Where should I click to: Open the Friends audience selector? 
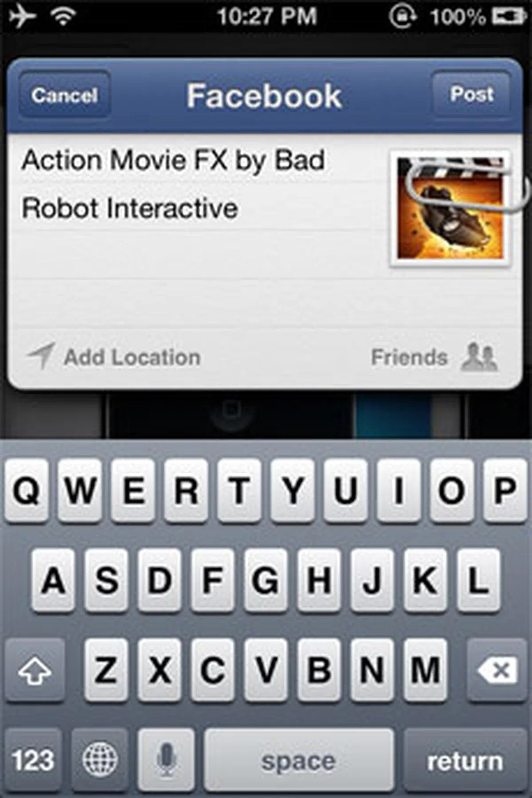click(x=434, y=357)
